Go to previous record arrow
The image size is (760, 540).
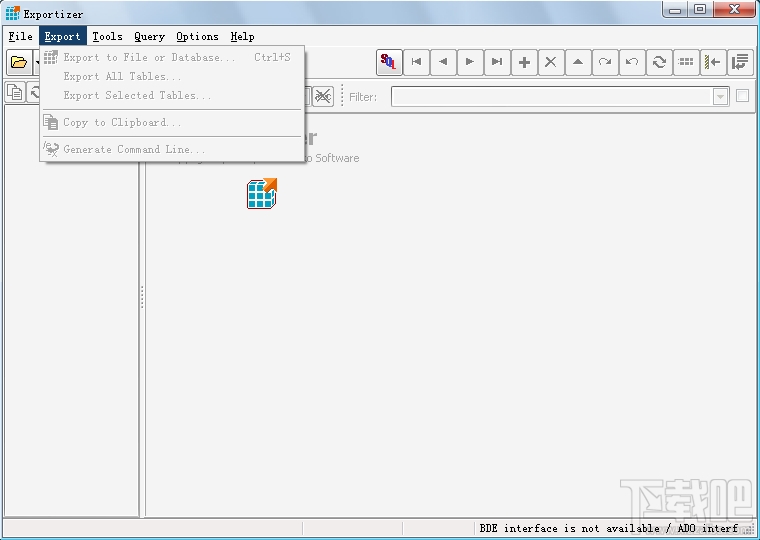pos(443,62)
